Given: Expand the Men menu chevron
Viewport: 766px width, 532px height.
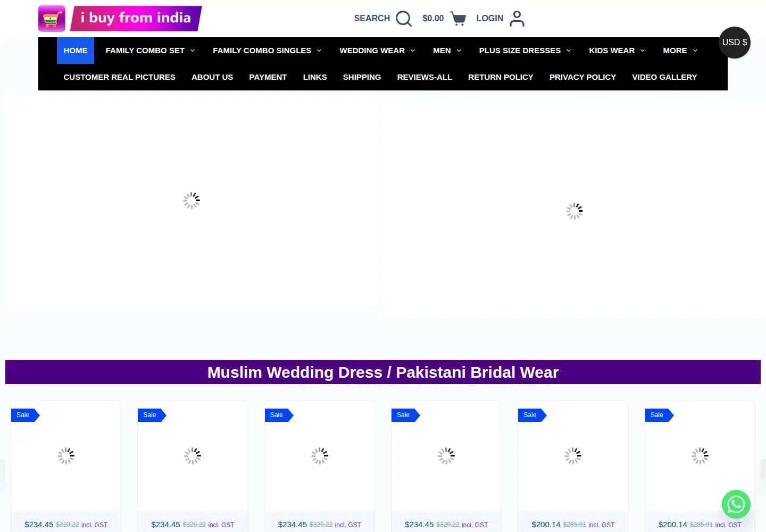Looking at the screenshot, I should 459,51.
